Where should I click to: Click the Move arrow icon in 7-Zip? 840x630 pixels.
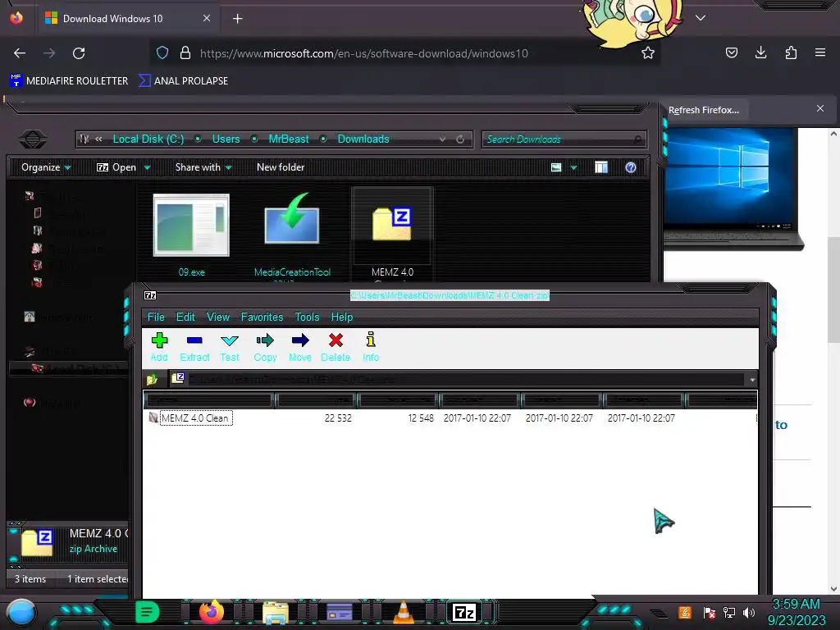pos(300,340)
